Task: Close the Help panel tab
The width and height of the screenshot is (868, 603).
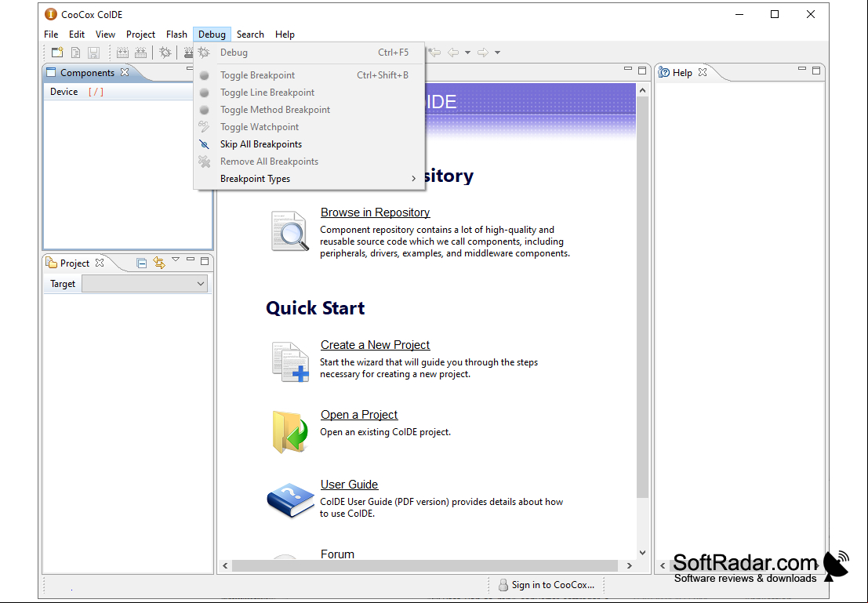Action: coord(703,73)
